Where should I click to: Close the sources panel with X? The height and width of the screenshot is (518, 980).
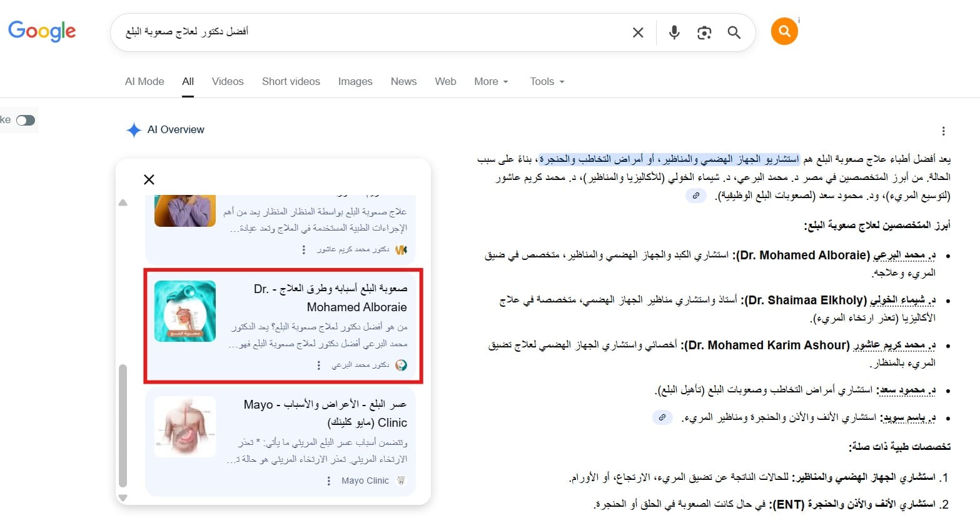[x=149, y=180]
